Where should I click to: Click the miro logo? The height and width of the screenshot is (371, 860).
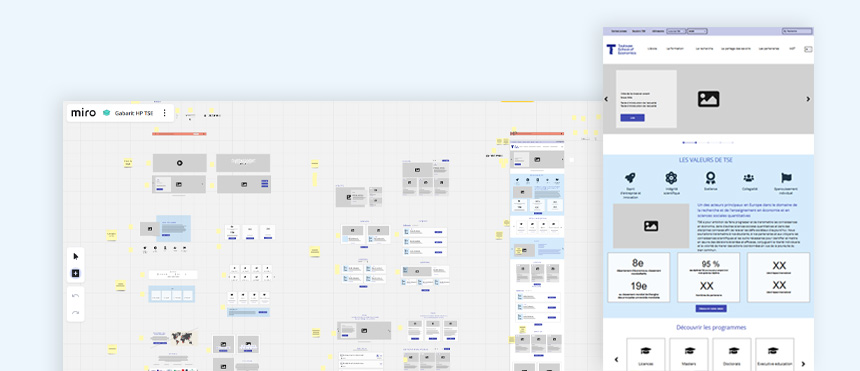(83, 113)
